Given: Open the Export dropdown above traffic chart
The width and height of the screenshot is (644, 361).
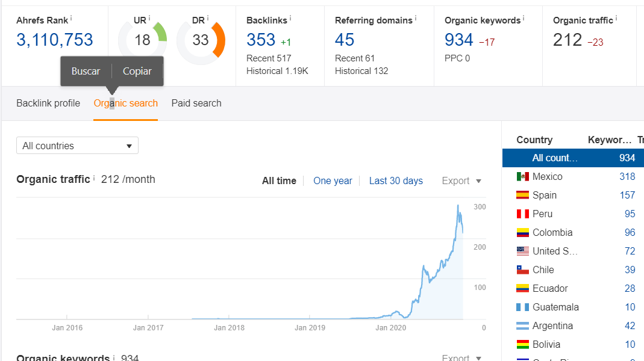Looking at the screenshot, I should [x=461, y=181].
